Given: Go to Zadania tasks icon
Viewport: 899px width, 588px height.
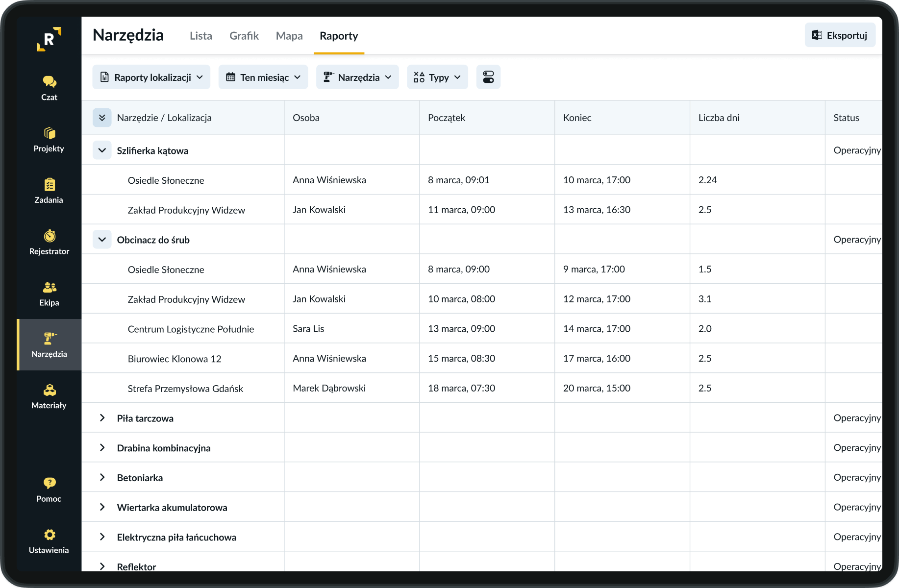Looking at the screenshot, I should pos(49,185).
